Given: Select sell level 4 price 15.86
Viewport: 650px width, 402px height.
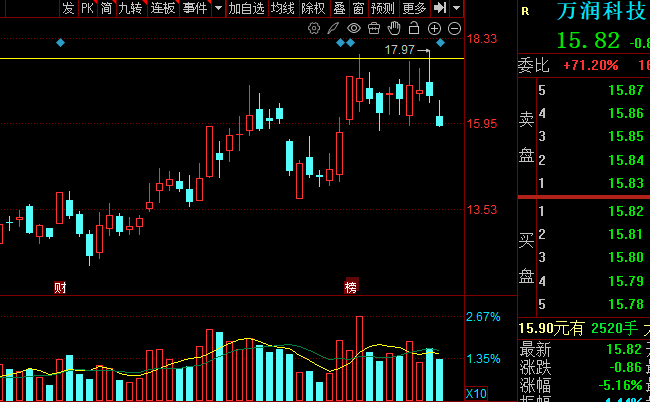Looking at the screenshot, I should 626,113.
